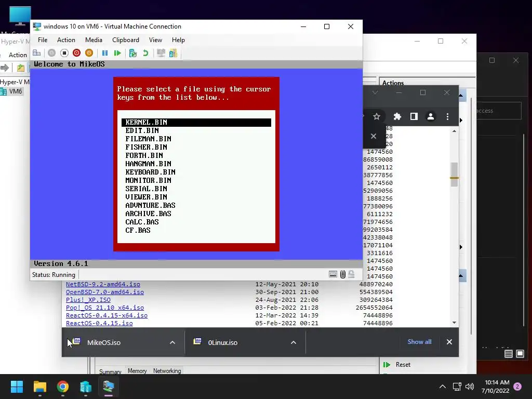
Task: Switch to the Summary tab in Hyper-V Manager
Action: pyautogui.click(x=110, y=372)
